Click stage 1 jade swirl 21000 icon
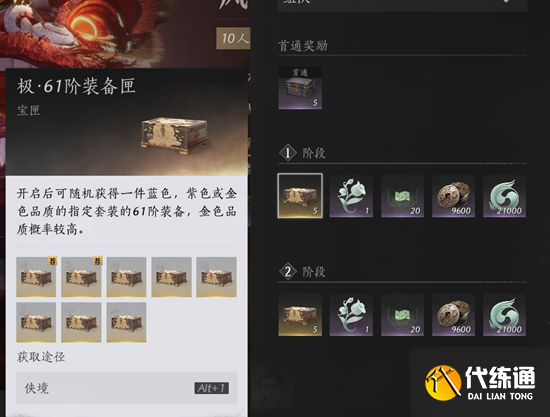 click(504, 196)
